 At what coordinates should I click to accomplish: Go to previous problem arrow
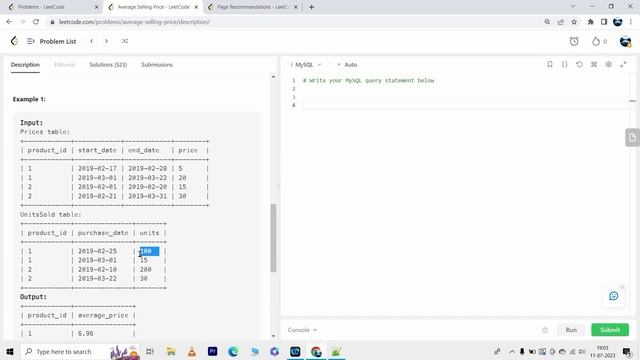(x=91, y=41)
